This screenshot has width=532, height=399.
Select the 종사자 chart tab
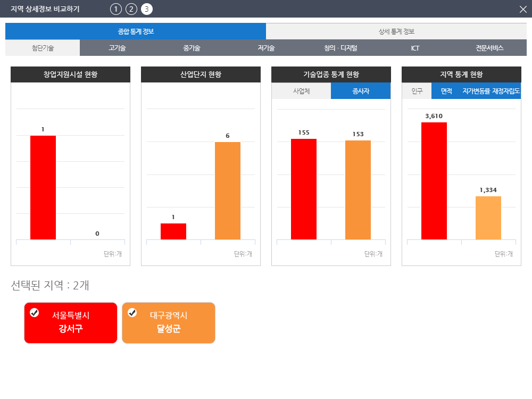361,91
